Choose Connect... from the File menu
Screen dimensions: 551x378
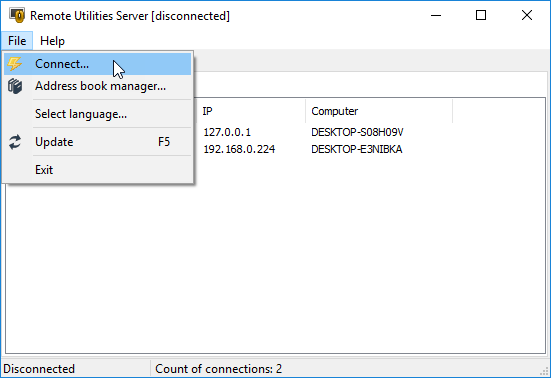98,64
